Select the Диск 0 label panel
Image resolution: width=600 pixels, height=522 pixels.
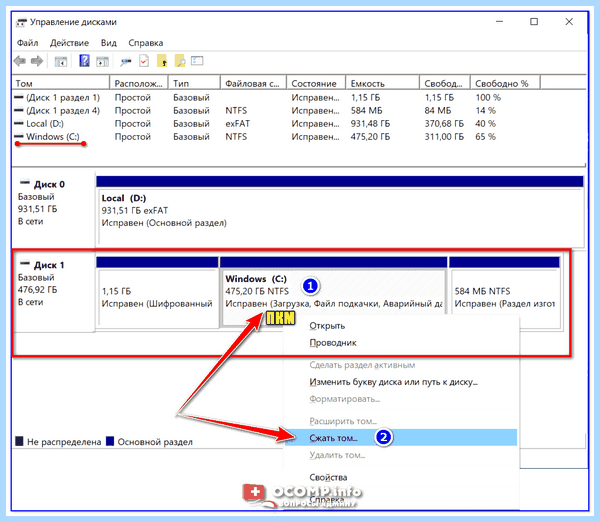tap(54, 210)
